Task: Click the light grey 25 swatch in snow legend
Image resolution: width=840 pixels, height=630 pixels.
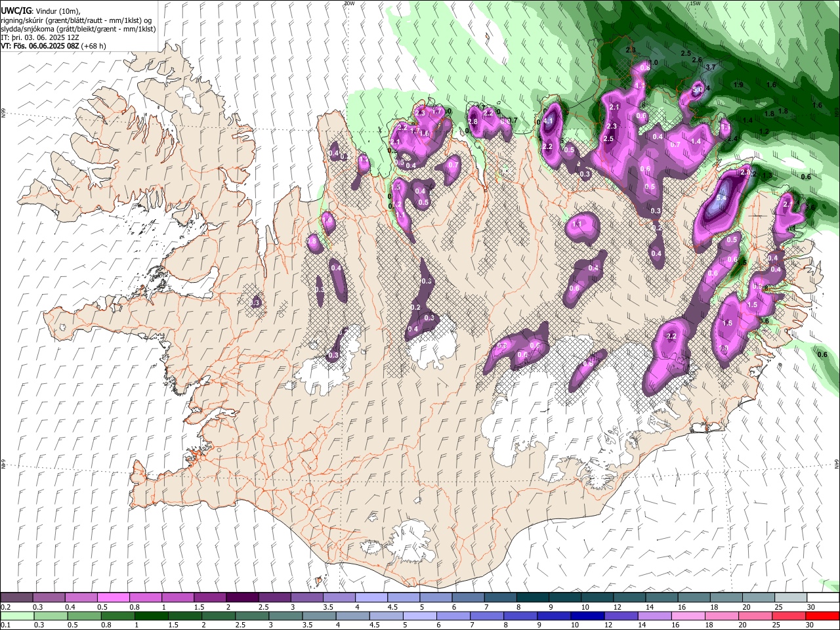Action: point(791,598)
